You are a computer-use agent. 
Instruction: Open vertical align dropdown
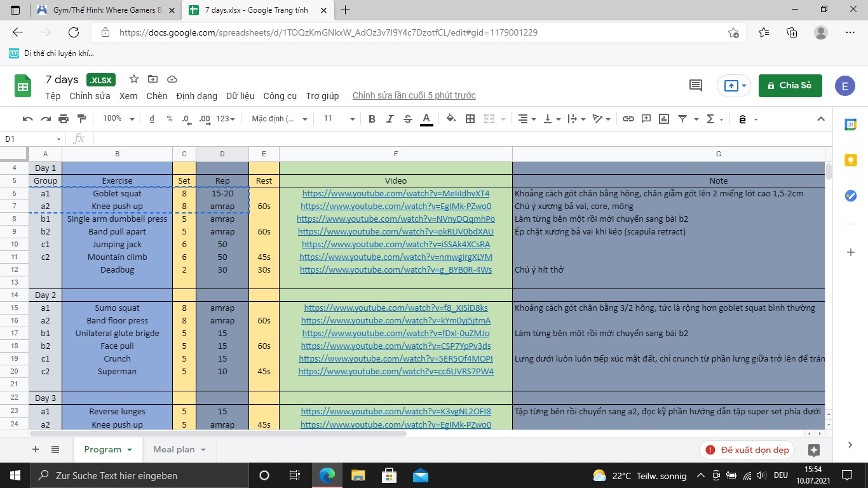point(552,119)
